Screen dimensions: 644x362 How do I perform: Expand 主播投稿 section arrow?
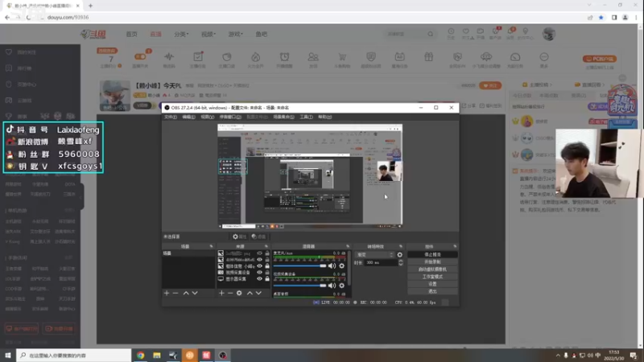[x=551, y=85]
